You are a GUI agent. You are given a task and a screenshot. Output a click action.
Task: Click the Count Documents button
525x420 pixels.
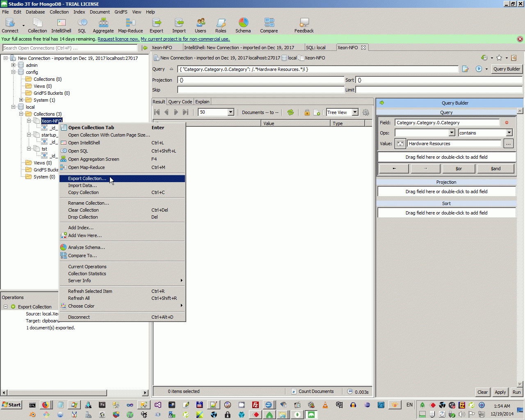[x=313, y=391]
